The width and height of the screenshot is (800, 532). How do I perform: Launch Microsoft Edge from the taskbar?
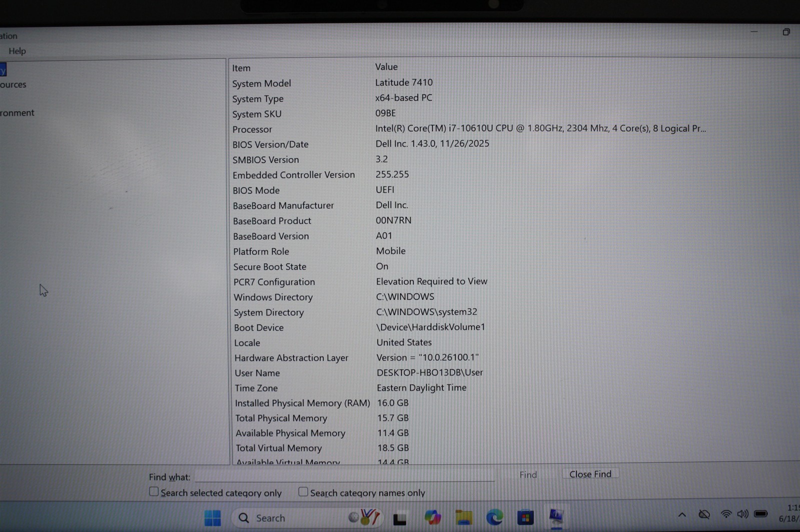click(495, 517)
